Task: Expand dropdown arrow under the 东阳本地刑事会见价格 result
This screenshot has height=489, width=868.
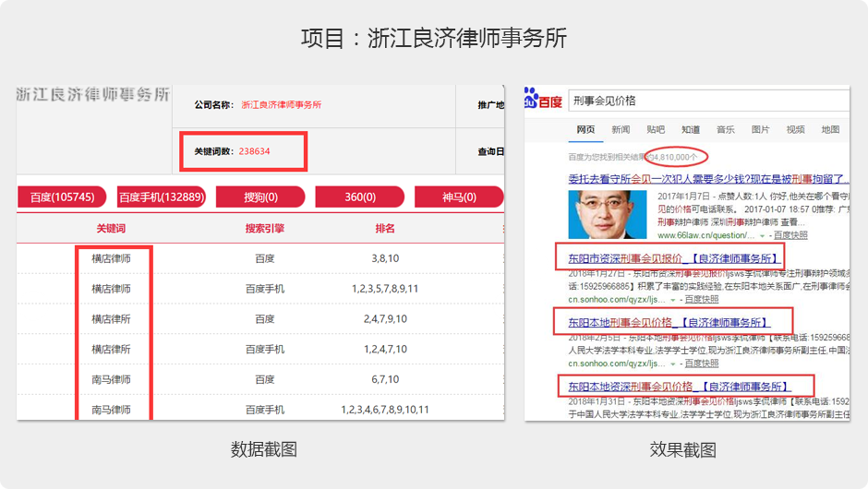Action: point(673,364)
